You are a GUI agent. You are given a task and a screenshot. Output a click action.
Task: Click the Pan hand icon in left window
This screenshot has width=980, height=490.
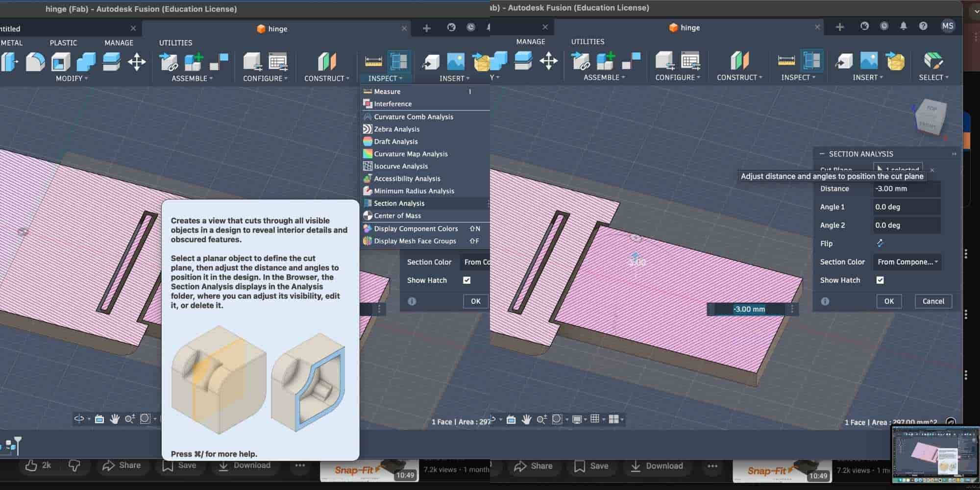[115, 419]
